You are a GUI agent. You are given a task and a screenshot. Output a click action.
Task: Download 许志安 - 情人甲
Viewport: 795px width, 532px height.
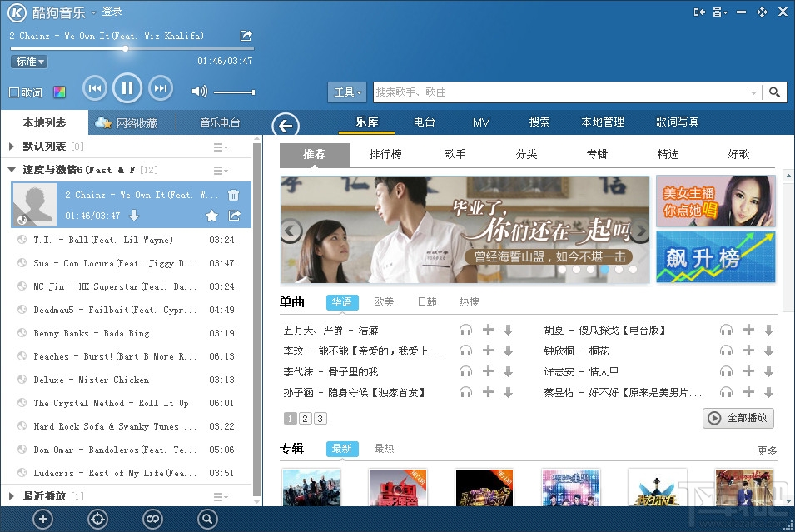(768, 372)
